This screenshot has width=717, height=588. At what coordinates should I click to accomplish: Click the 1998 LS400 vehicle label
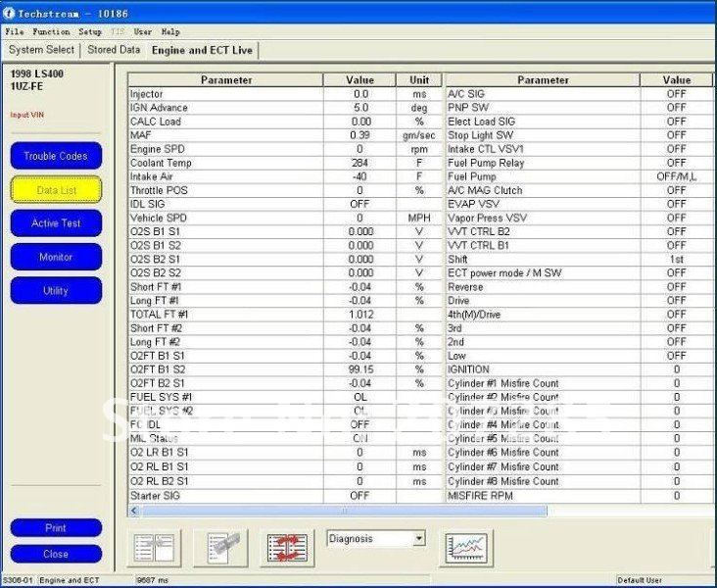(x=37, y=73)
